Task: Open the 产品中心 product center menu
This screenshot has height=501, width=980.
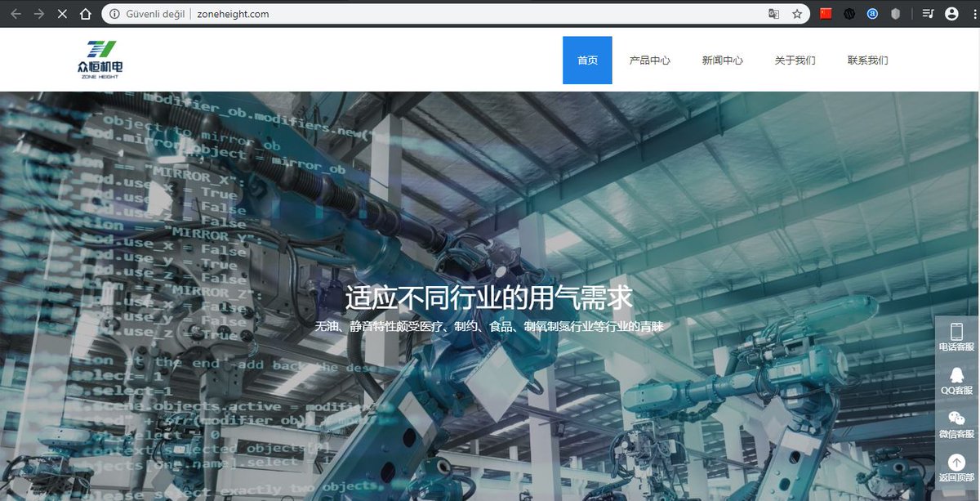Action: point(650,60)
